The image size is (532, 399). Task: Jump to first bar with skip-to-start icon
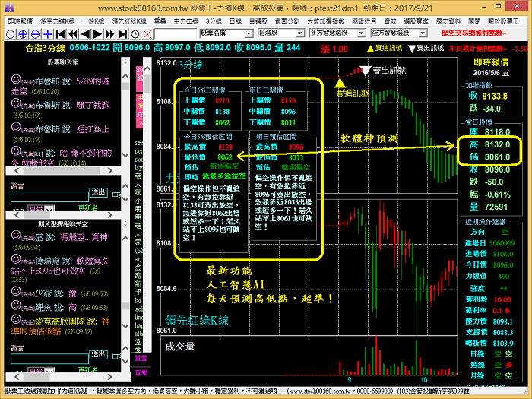(60, 34)
